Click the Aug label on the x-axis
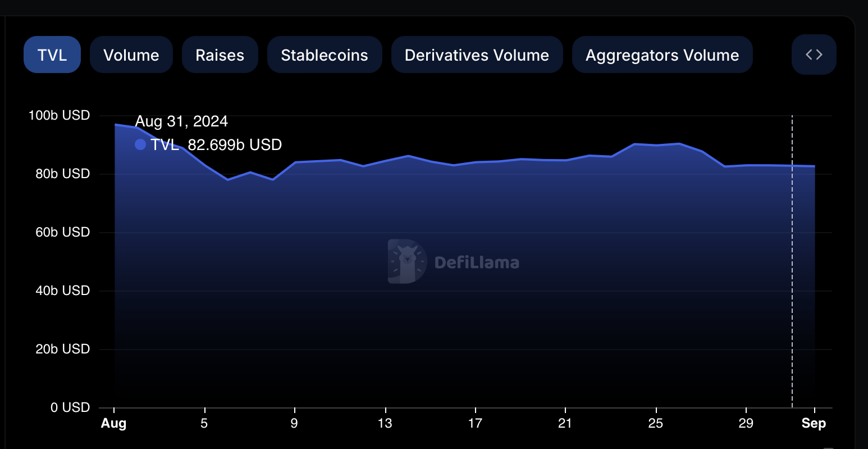 point(114,424)
